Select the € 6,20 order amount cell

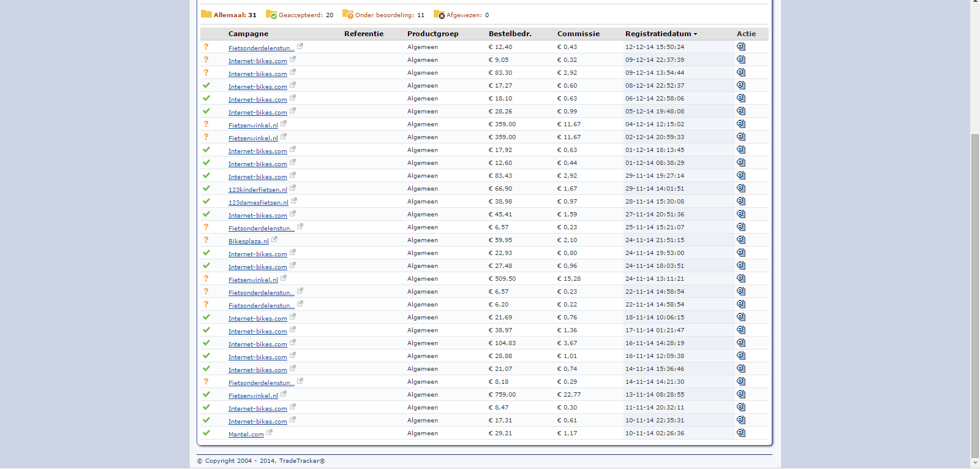[x=499, y=304]
